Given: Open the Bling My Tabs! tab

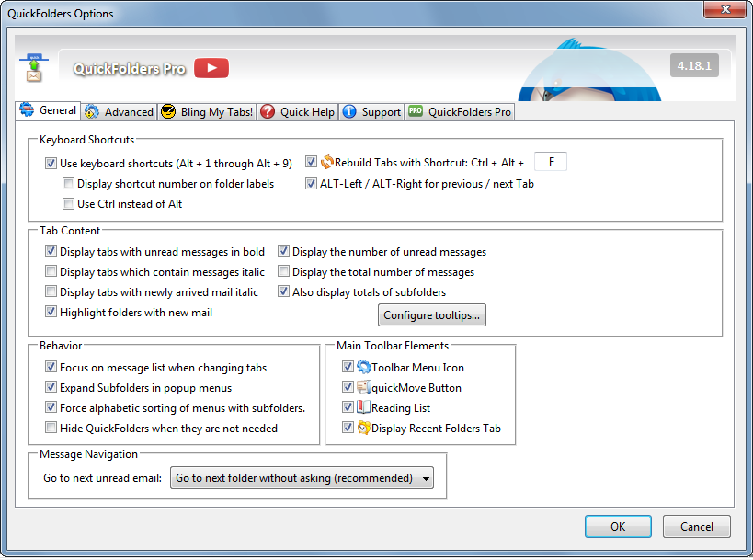Looking at the screenshot, I should coord(207,112).
